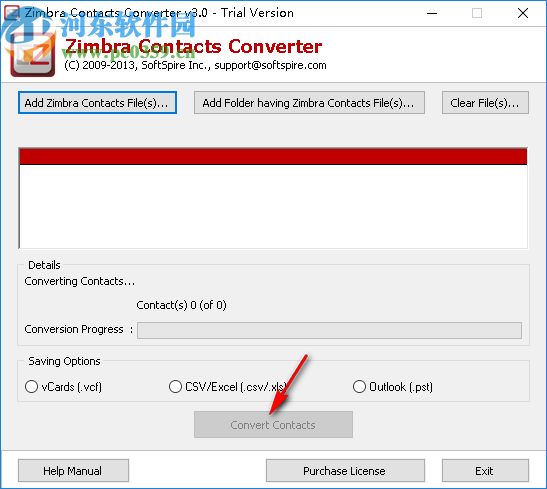The image size is (547, 489).
Task: Click the Conversion Progress bar
Action: pos(329,330)
